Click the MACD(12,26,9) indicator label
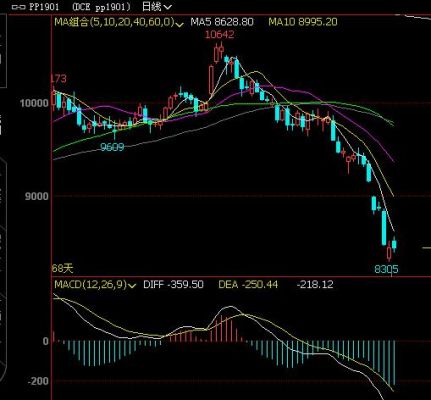This screenshot has width=431, height=400. pyautogui.click(x=91, y=284)
